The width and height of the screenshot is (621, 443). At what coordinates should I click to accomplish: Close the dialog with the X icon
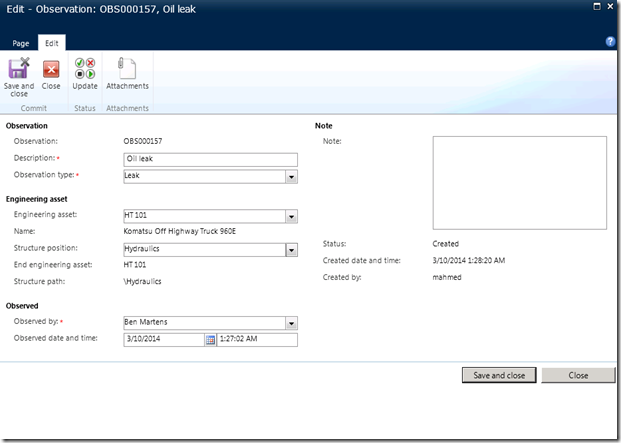click(x=610, y=6)
